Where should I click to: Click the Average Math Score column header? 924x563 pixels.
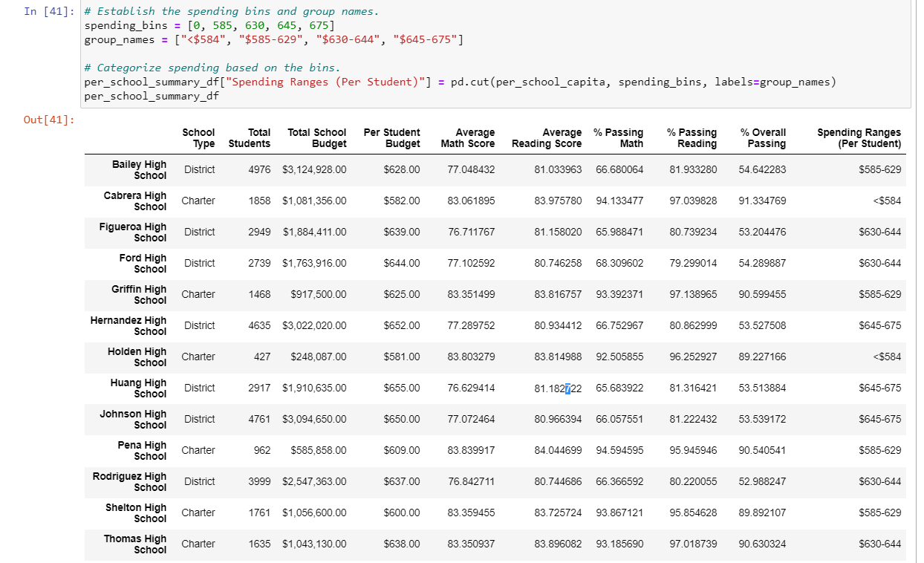tap(468, 138)
